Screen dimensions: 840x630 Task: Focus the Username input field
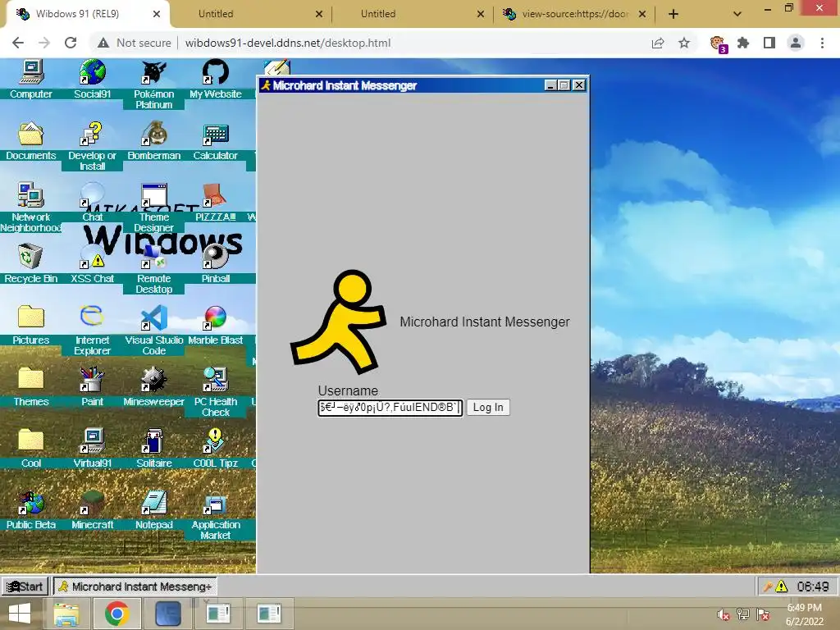coord(390,408)
